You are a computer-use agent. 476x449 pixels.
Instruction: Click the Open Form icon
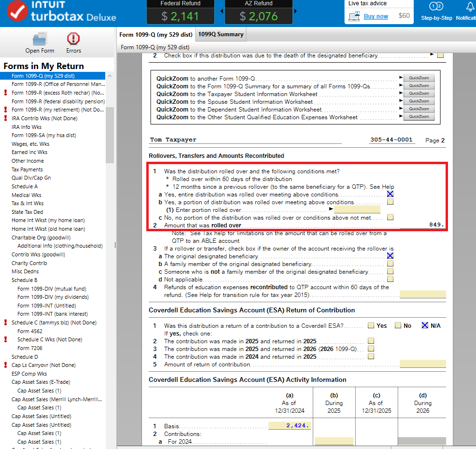pos(40,39)
